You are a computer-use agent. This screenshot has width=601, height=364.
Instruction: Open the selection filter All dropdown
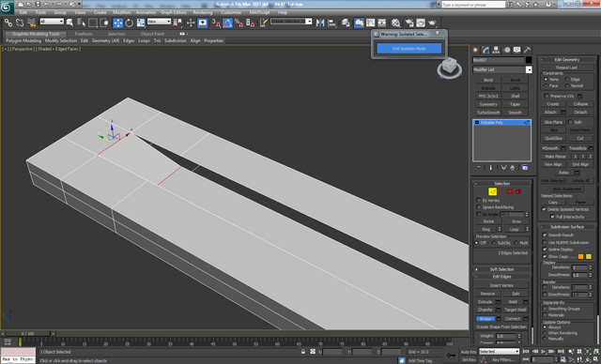click(52, 22)
